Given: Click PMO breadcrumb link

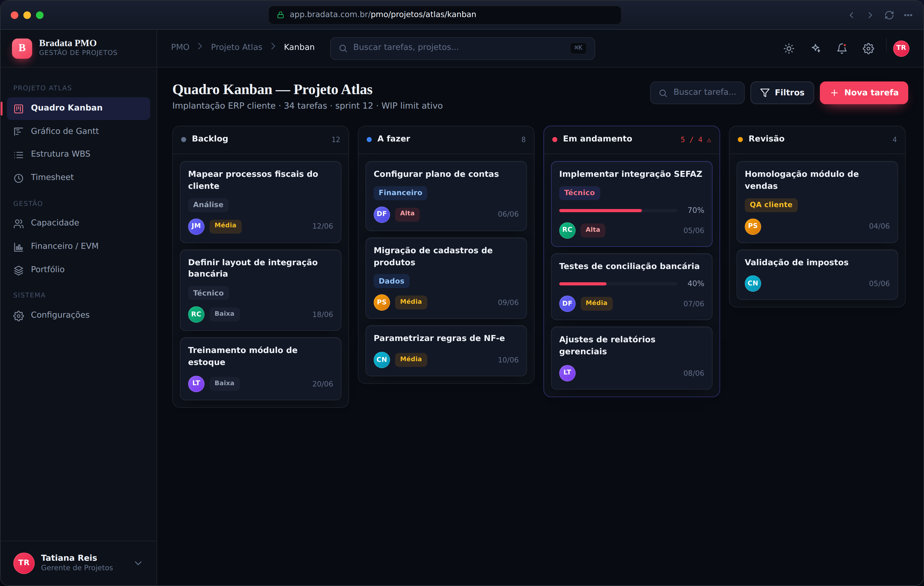Looking at the screenshot, I should 180,47.
